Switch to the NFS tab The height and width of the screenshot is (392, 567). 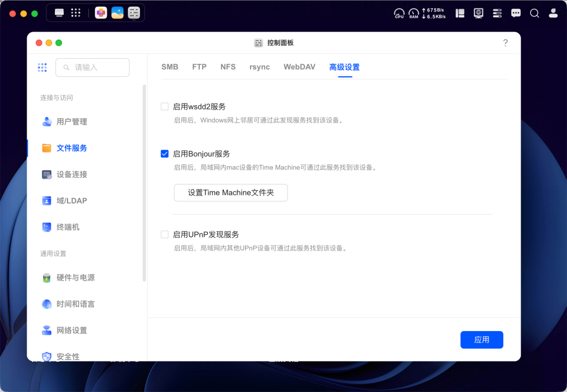228,67
